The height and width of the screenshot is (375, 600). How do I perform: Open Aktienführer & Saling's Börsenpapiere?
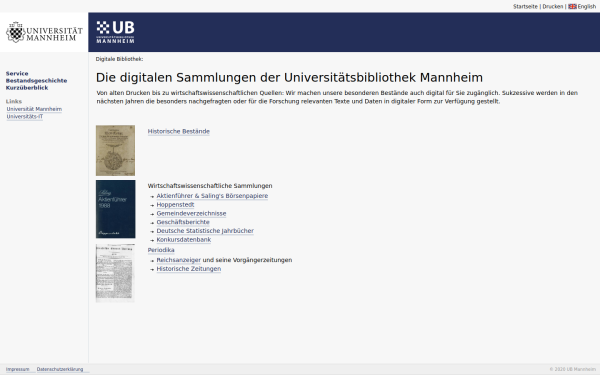coord(212,196)
